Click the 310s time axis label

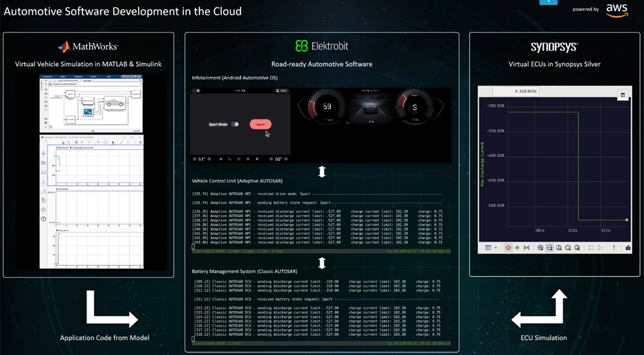pyautogui.click(x=573, y=231)
